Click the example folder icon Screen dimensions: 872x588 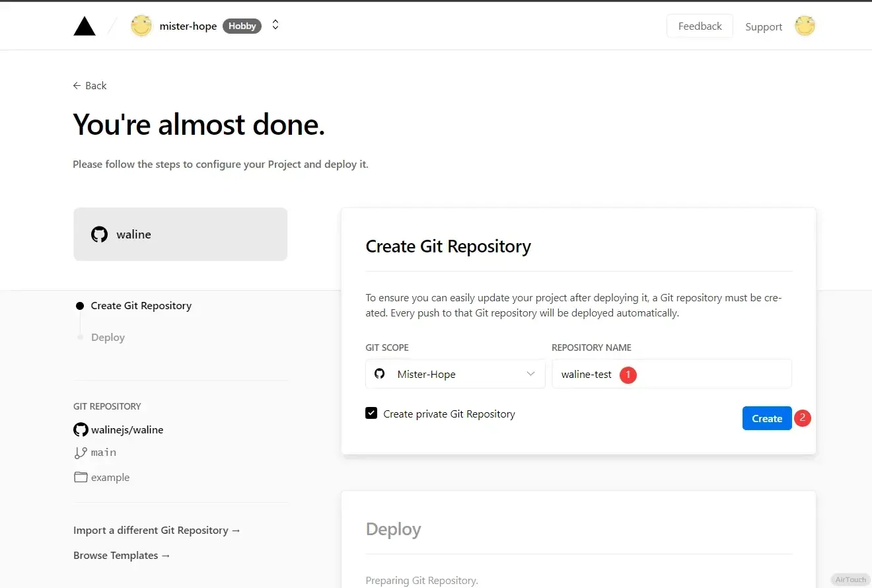click(x=81, y=478)
